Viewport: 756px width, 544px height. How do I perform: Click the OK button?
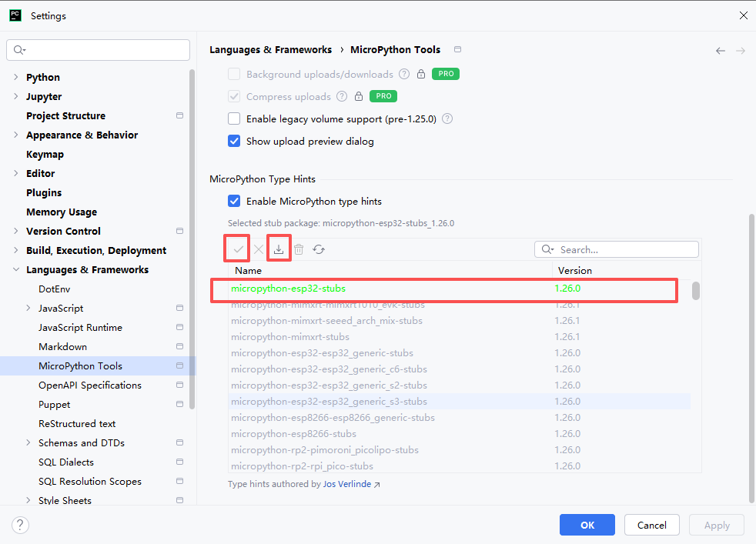pos(587,525)
